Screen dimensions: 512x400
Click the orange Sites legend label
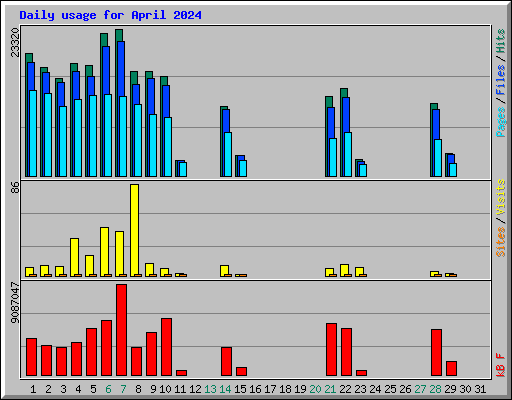(500, 242)
